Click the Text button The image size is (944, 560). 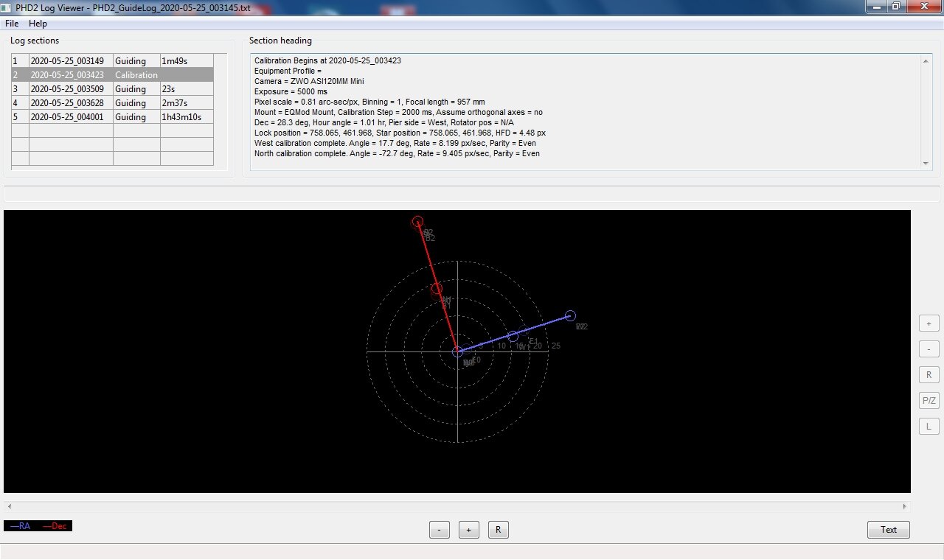(889, 530)
